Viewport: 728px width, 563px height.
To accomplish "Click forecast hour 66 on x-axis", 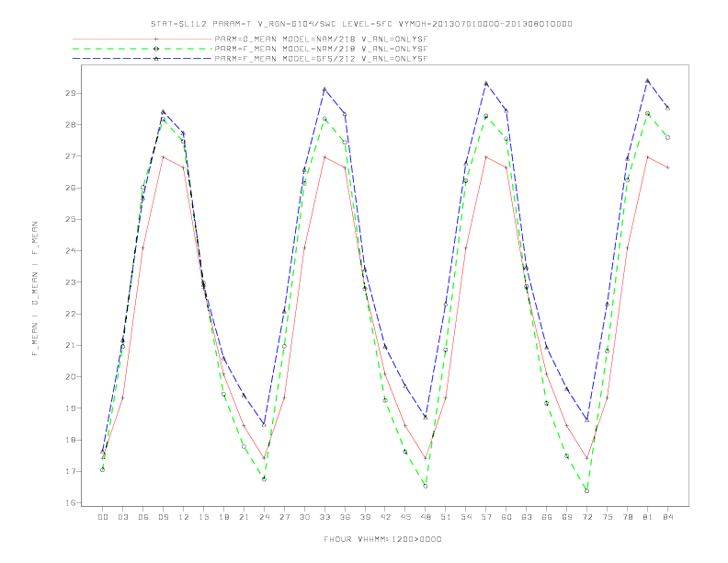I will coord(547,517).
